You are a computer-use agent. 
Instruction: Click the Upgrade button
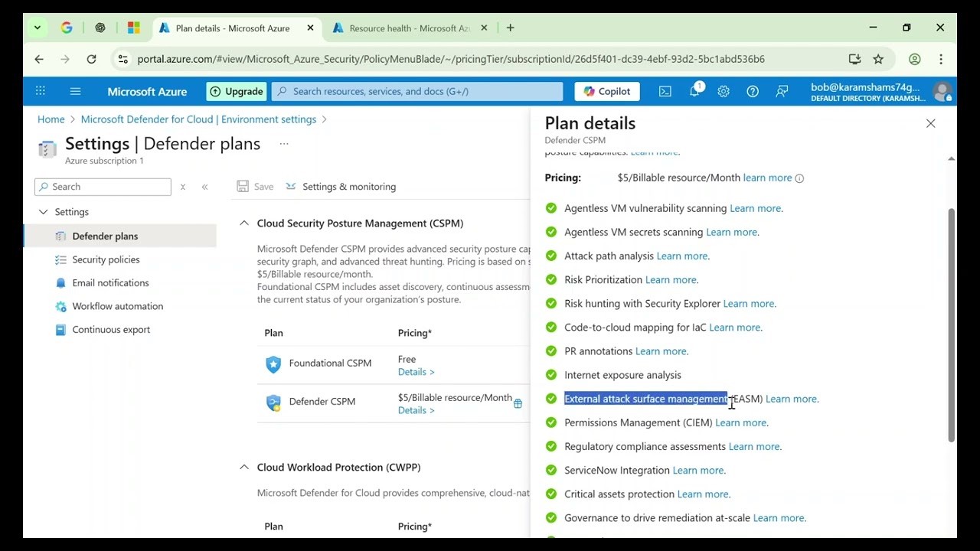(237, 91)
